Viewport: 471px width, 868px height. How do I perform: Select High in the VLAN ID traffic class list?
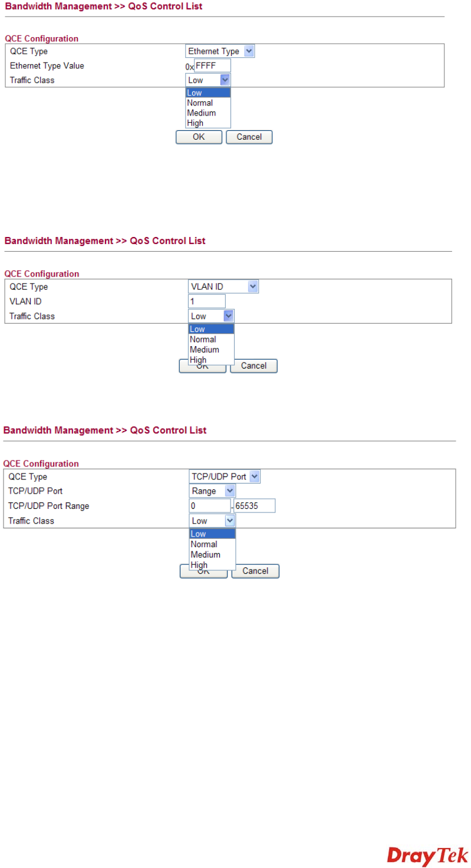click(198, 360)
